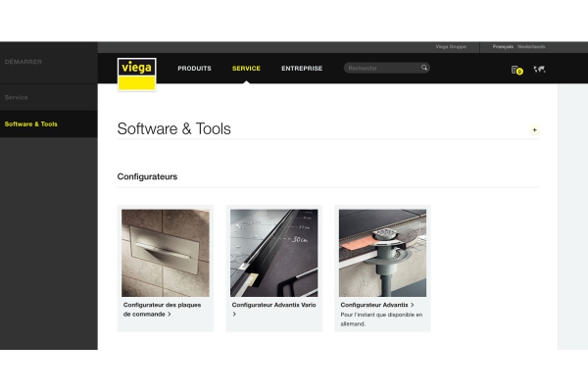Screen dimensions: 588x392
Task: Click 'Pour l'instant que disponible en allemand.' text
Action: [381, 319]
